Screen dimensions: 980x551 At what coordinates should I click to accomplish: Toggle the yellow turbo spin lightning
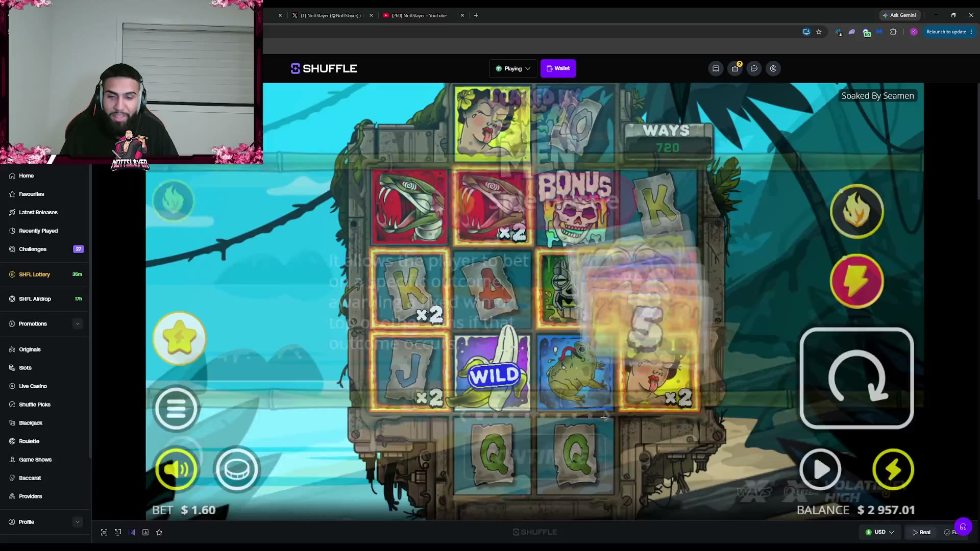(893, 469)
